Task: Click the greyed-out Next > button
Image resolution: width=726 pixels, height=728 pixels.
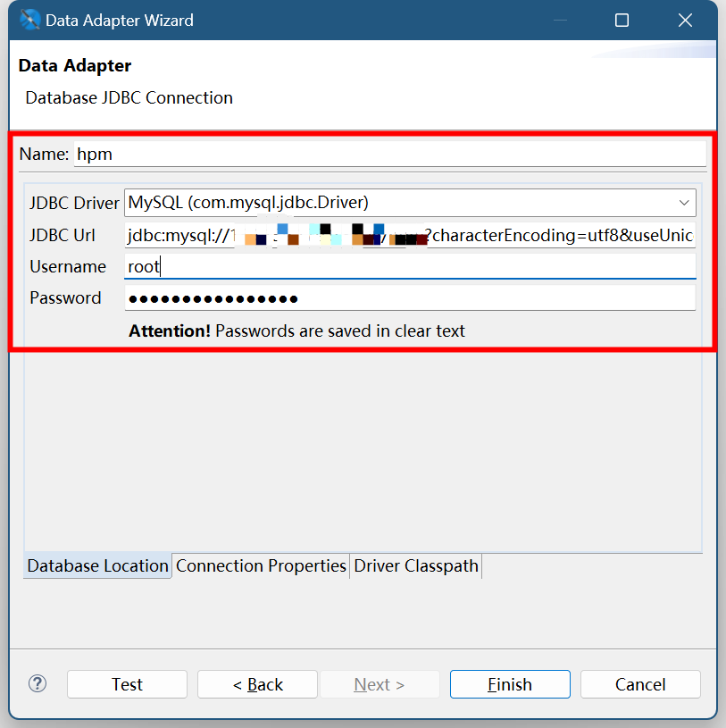Action: click(380, 684)
